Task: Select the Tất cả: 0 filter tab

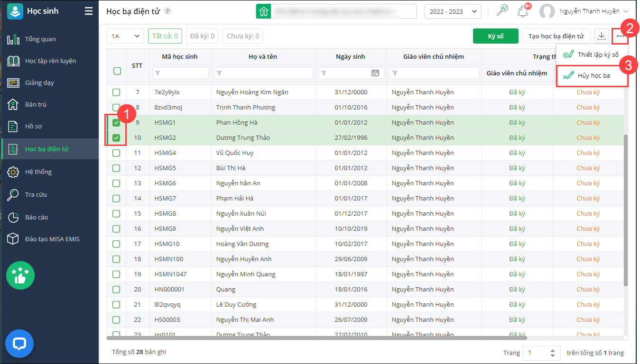Action: [165, 36]
